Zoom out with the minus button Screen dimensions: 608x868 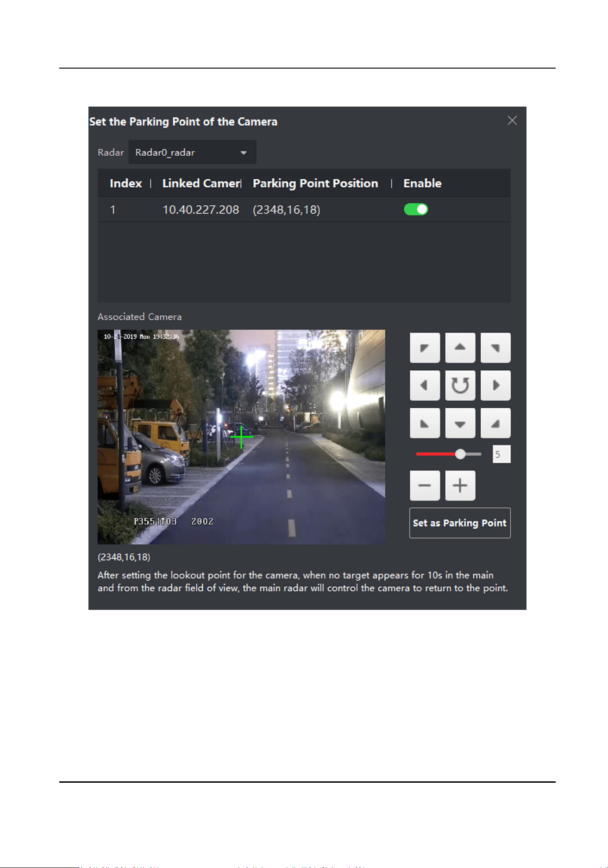[425, 486]
